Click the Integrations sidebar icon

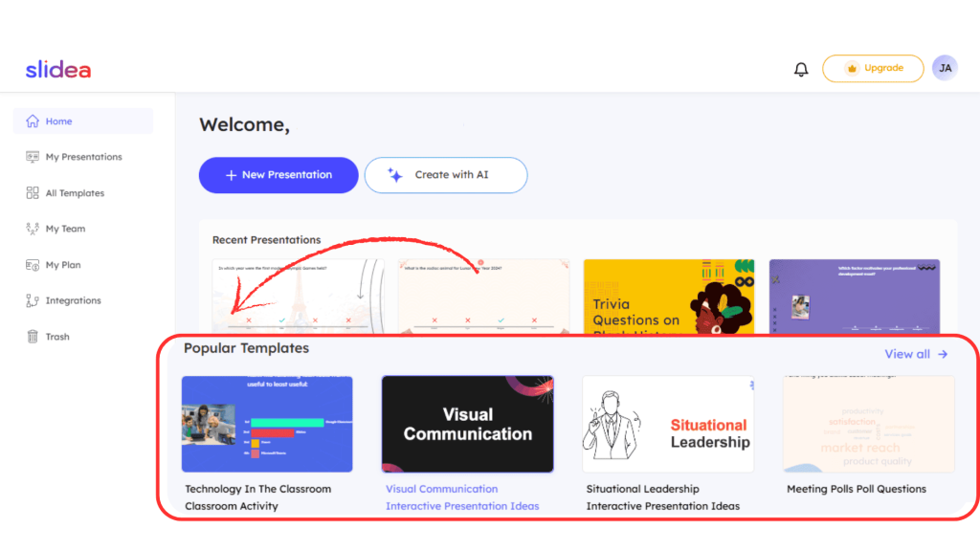coord(33,300)
